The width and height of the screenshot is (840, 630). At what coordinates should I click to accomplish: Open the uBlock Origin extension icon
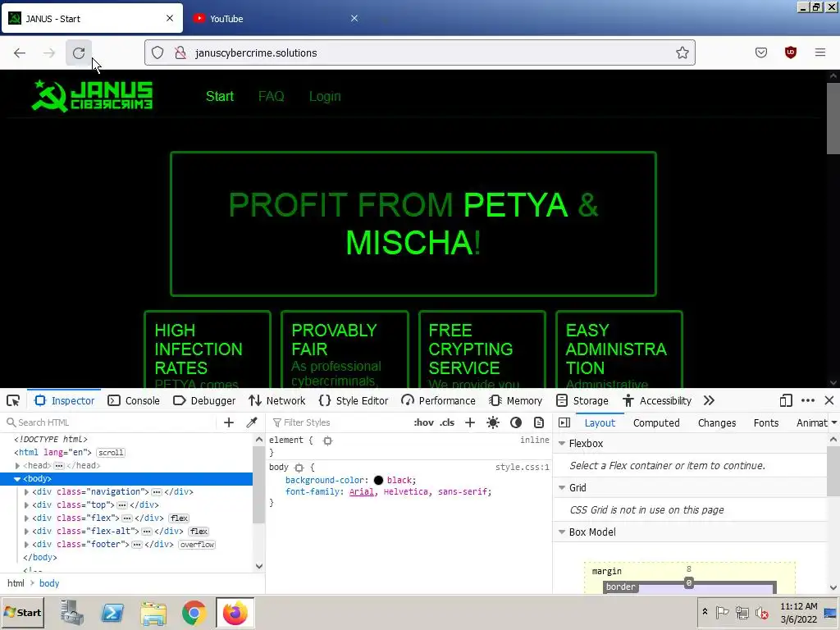coord(790,52)
